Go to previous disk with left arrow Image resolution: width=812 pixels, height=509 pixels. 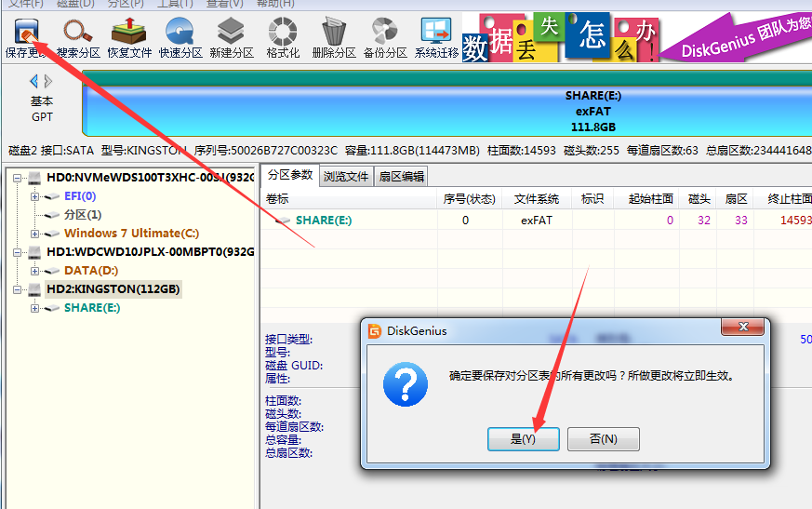(33, 81)
